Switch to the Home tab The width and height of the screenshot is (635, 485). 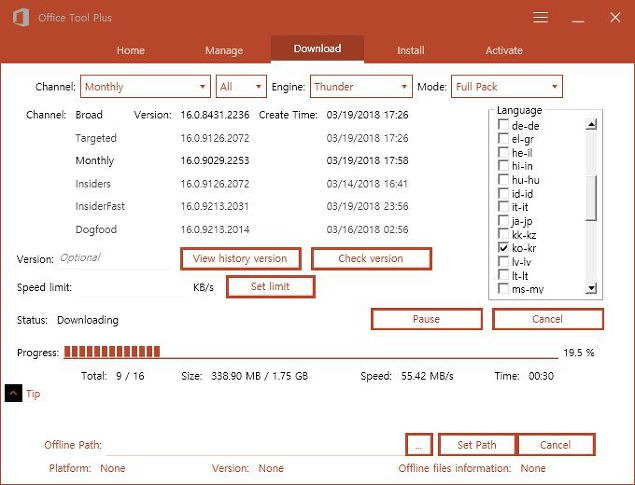(x=130, y=50)
